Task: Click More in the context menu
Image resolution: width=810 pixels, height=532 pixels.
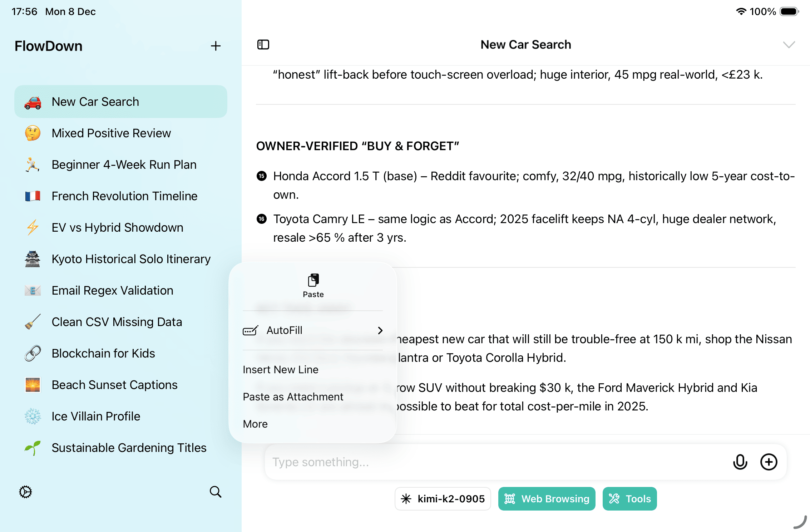Action: pos(255,424)
